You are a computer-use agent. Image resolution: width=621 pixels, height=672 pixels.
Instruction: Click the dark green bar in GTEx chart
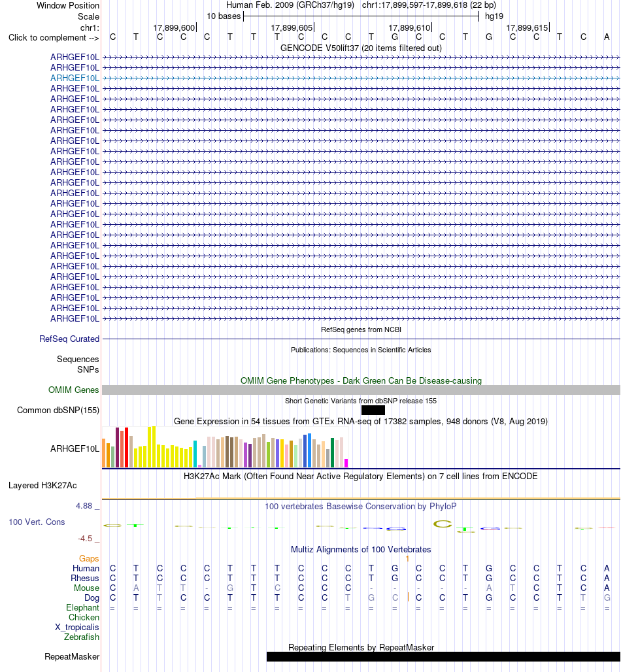click(332, 452)
